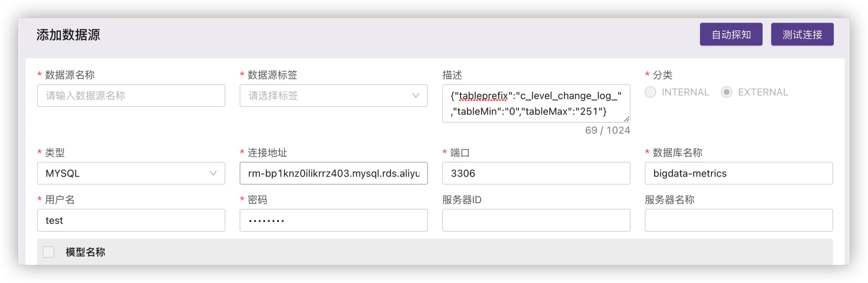868x283 pixels.
Task: Click into the 描述 text area
Action: 535,103
